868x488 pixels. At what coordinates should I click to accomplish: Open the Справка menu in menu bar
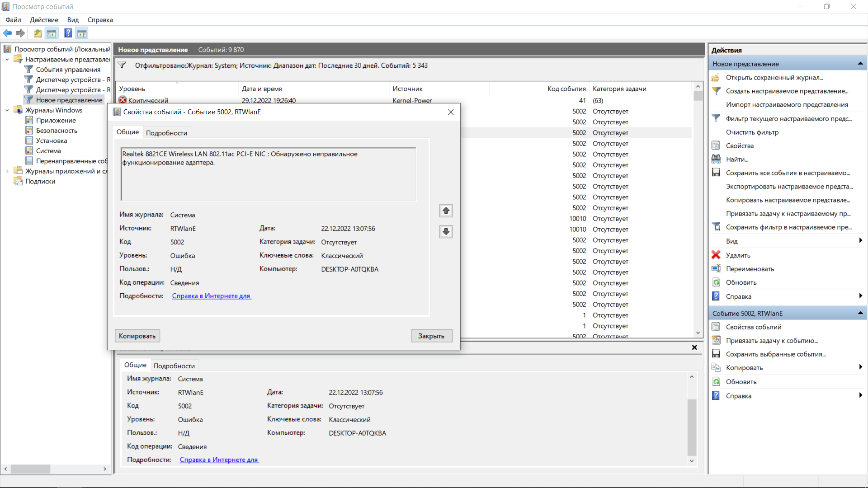pyautogui.click(x=100, y=20)
